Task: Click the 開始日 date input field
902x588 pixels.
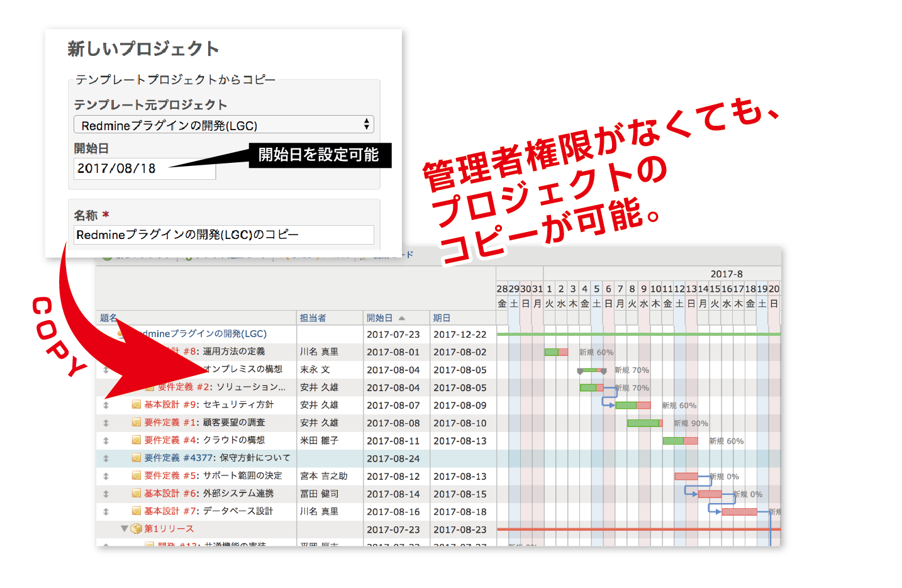Action: pos(145,169)
